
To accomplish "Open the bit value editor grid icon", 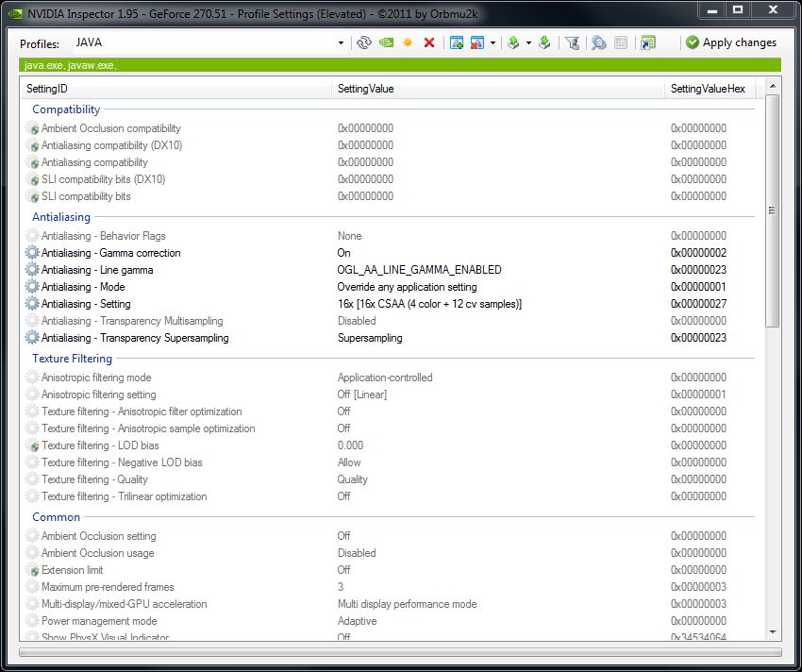I will 621,43.
